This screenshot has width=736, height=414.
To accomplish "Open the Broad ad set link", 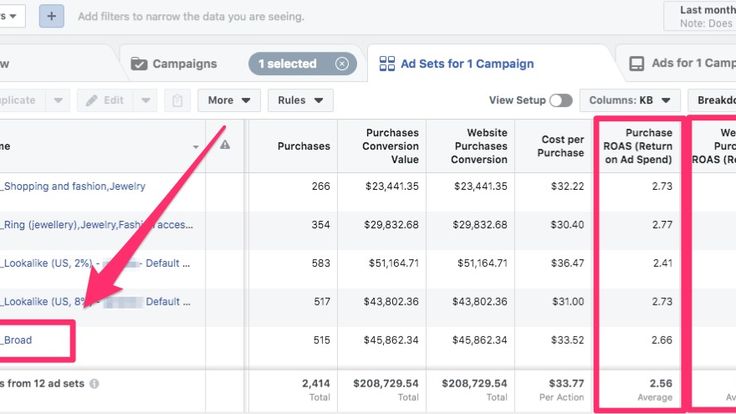I will pyautogui.click(x=17, y=340).
